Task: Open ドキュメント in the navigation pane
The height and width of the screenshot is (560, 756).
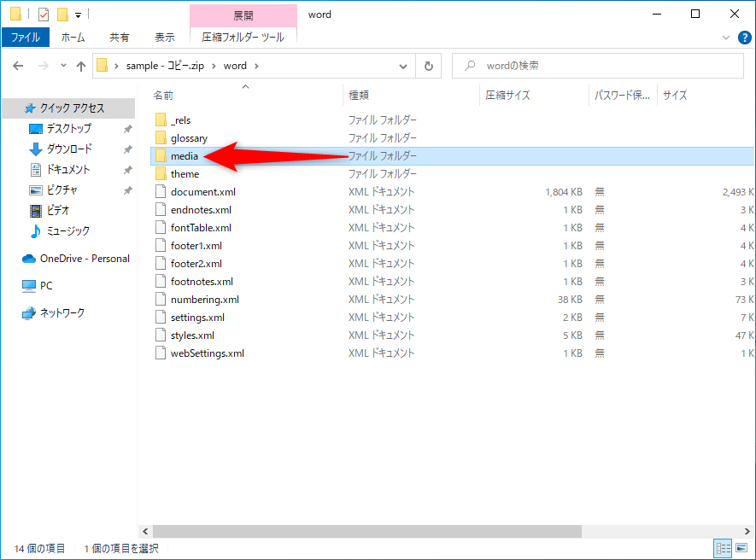Action: coord(68,170)
